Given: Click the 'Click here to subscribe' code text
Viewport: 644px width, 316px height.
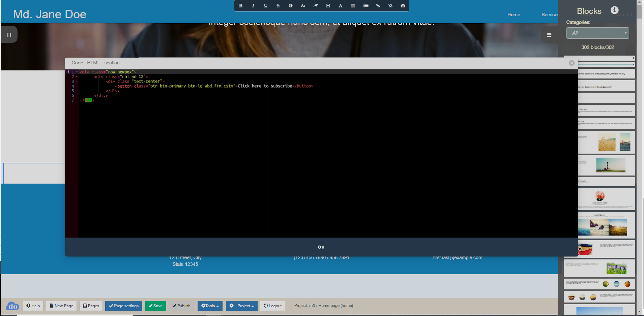Looking at the screenshot, I should click(265, 86).
